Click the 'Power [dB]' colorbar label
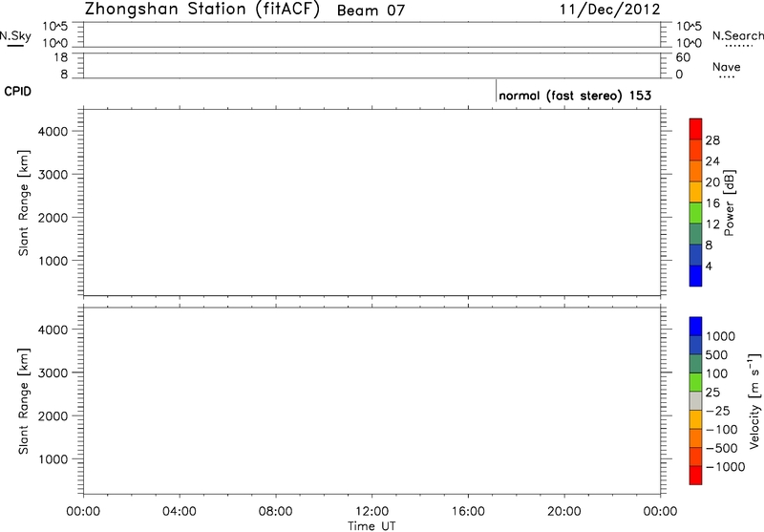 tap(729, 202)
